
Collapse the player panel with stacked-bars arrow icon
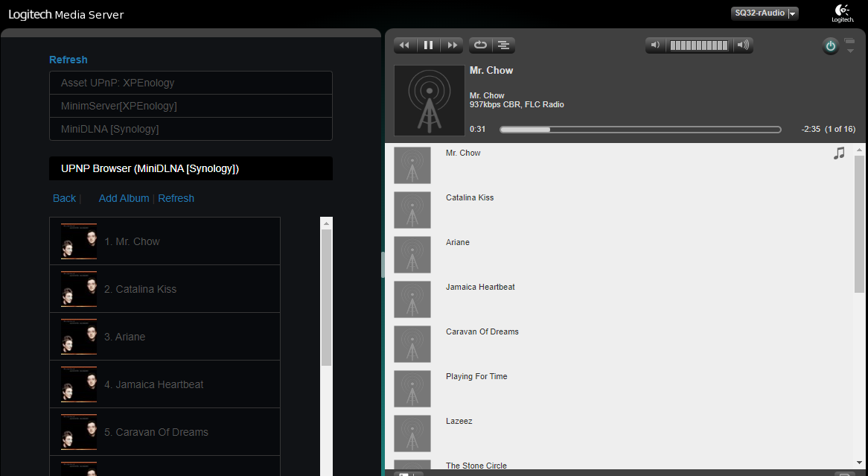(x=849, y=45)
